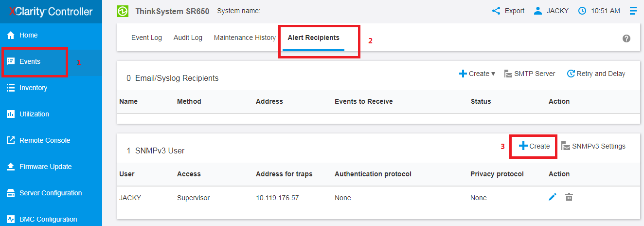Click the Events icon in sidebar

[11, 61]
